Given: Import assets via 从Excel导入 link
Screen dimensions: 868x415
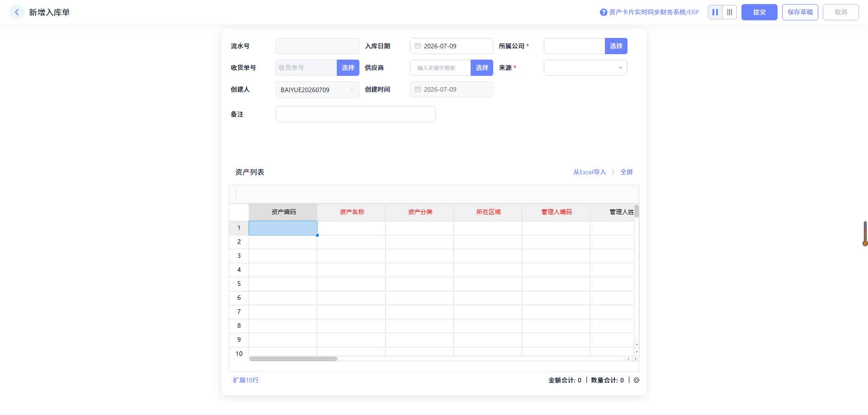Looking at the screenshot, I should (590, 172).
